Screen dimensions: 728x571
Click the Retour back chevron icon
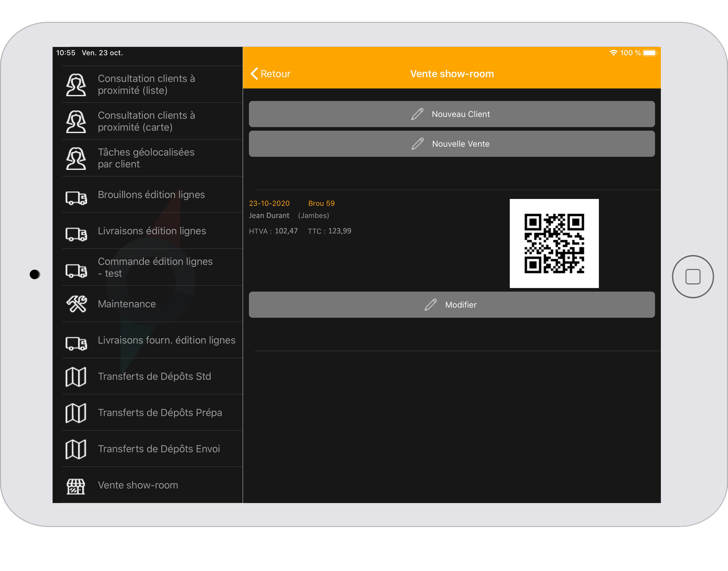coord(254,74)
